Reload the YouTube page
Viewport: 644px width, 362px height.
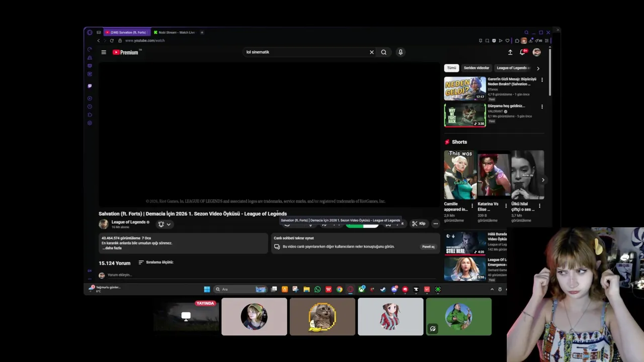(112, 41)
